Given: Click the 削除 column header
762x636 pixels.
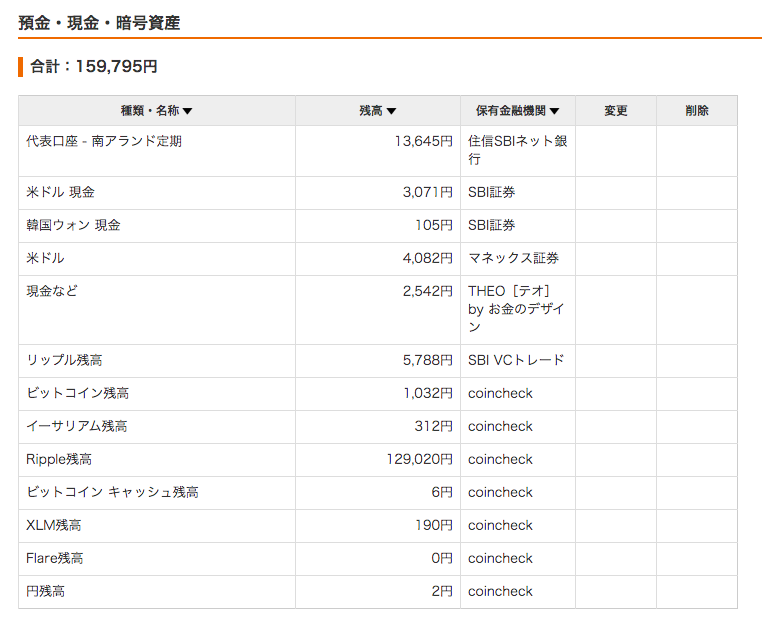Looking at the screenshot, I should coord(697,111).
